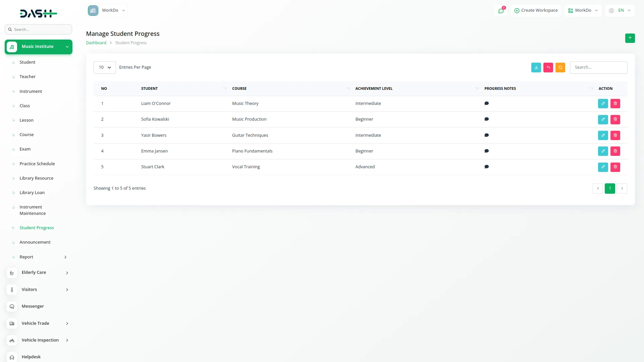Click the table search input field
The image size is (644, 362).
click(x=598, y=67)
